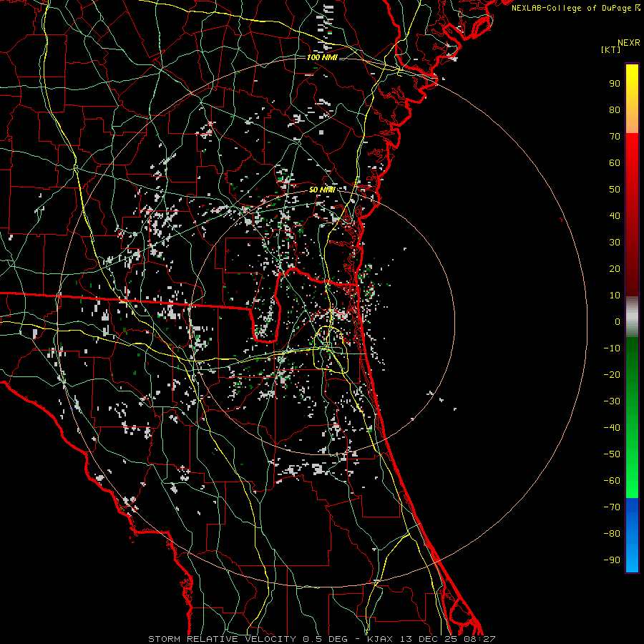Click the 08:27 timestamp in caption
Viewport: 644px width, 644px height.
(x=479, y=639)
